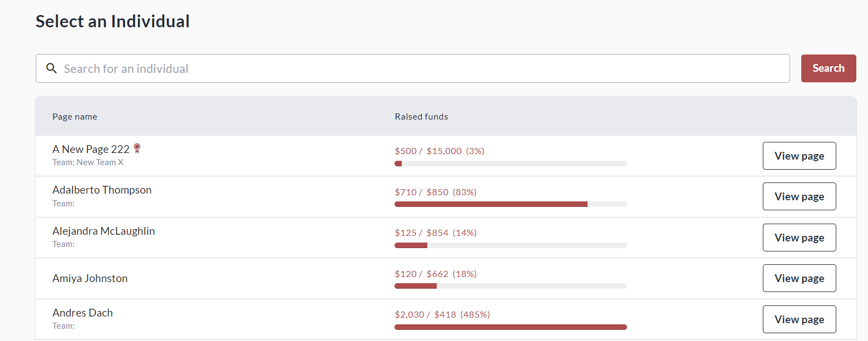
Task: Click the award ribbon badge icon
Action: [137, 149]
